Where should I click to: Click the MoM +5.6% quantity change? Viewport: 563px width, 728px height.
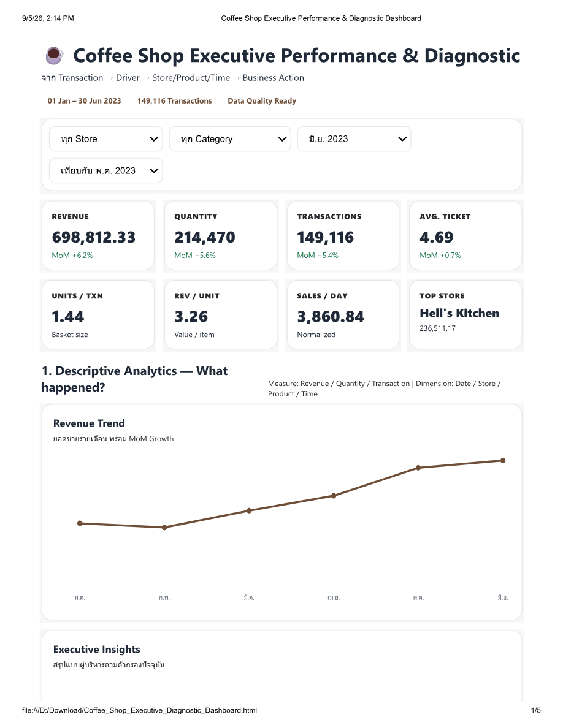tap(195, 256)
